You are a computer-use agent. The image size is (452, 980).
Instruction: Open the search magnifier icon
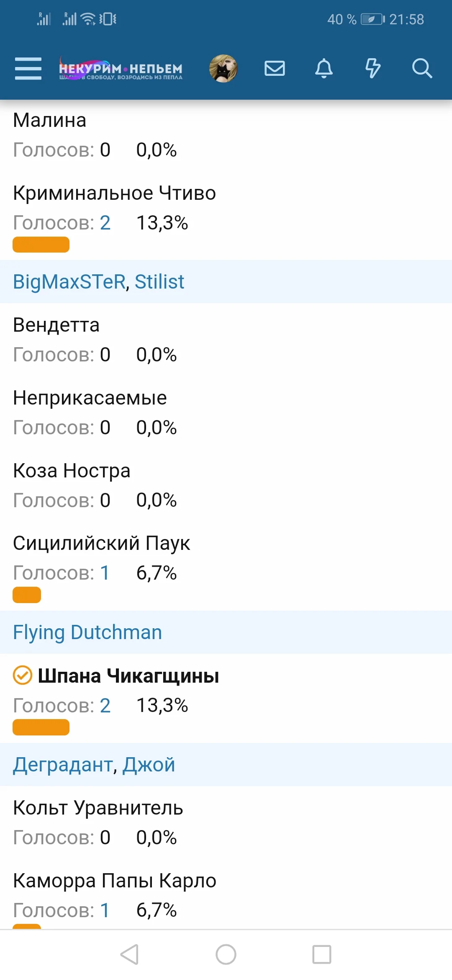pos(421,68)
